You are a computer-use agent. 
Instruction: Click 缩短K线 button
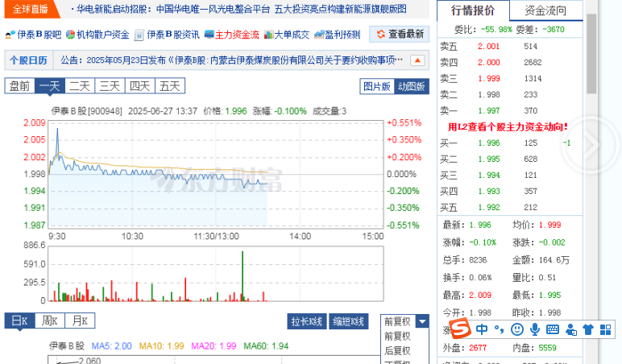coord(348,321)
